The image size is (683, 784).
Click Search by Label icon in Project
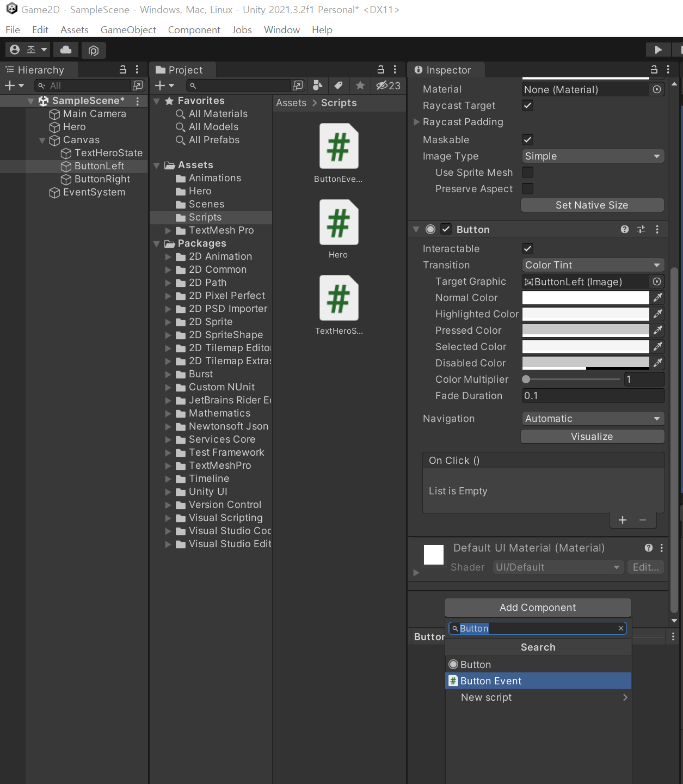[x=339, y=85]
